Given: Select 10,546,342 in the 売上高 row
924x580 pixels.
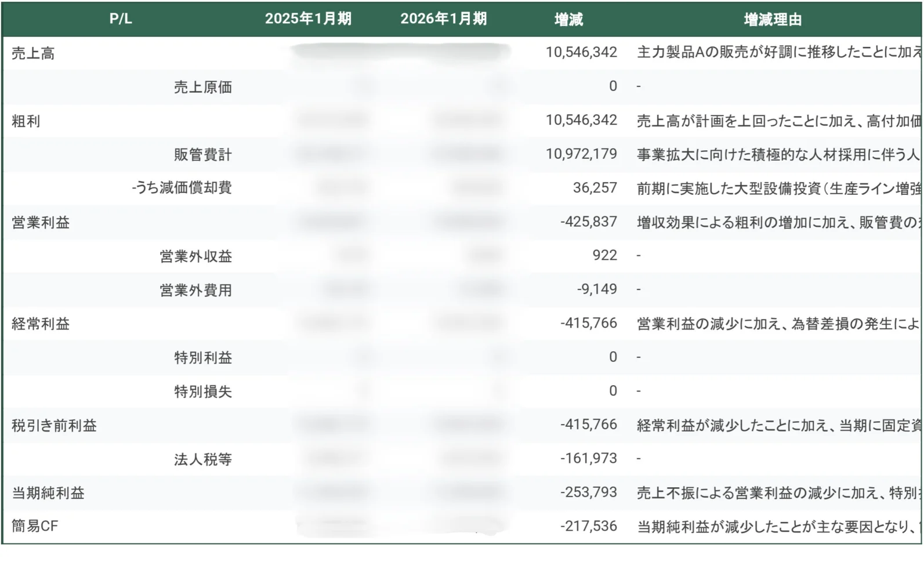Looking at the screenshot, I should (581, 52).
